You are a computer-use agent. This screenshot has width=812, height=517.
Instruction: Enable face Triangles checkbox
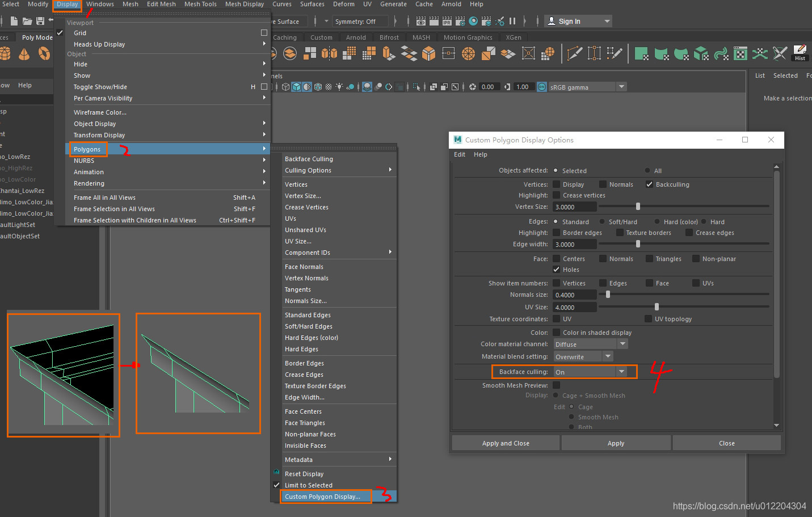click(x=649, y=259)
